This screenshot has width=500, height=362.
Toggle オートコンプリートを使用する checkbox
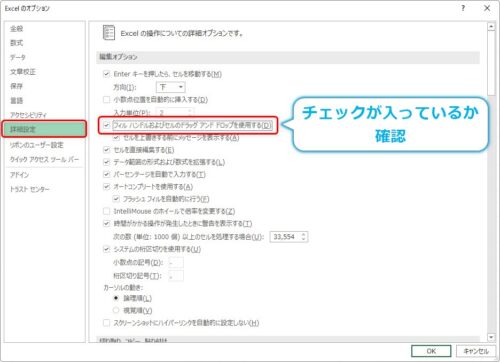106,187
